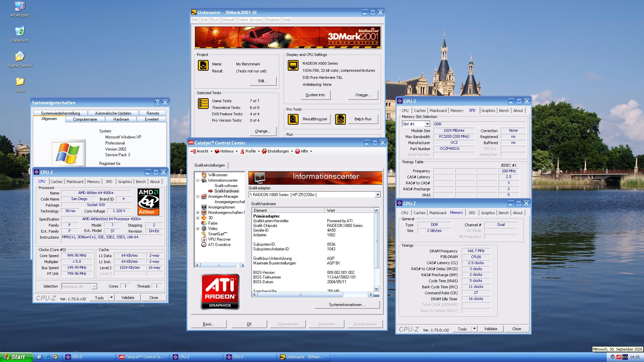Click the System Info button in 3DMark
Screen dimensions: 644x362
315,95
